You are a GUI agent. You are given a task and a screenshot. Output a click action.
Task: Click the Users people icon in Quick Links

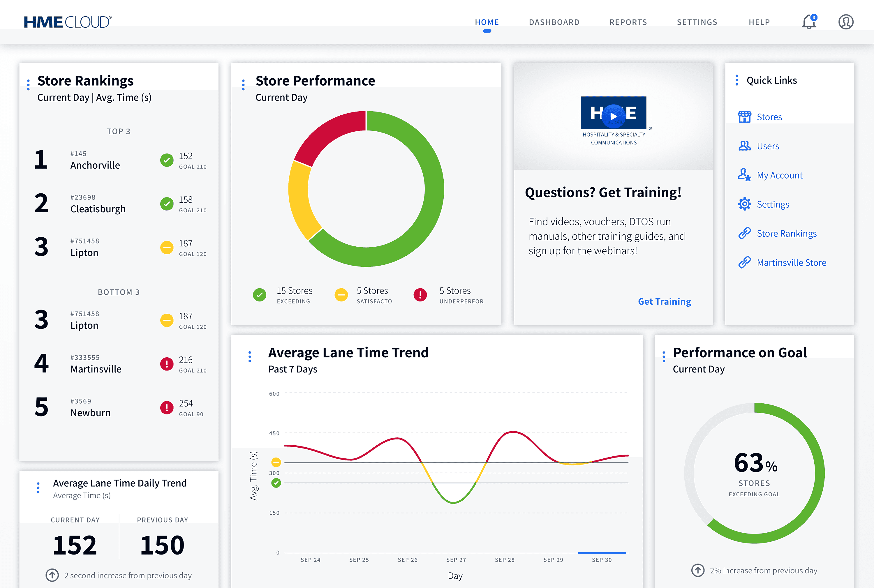click(744, 146)
